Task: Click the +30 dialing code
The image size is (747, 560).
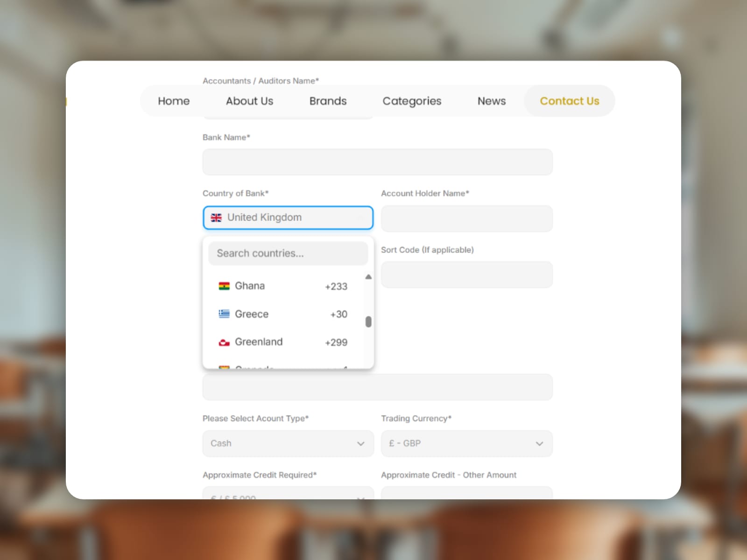Action: [339, 315]
